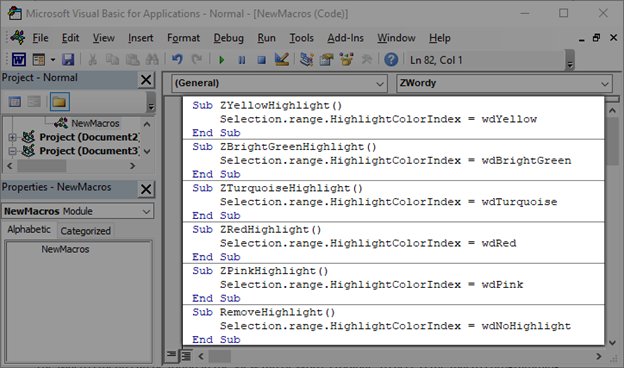Click the Reset stop button

click(261, 60)
